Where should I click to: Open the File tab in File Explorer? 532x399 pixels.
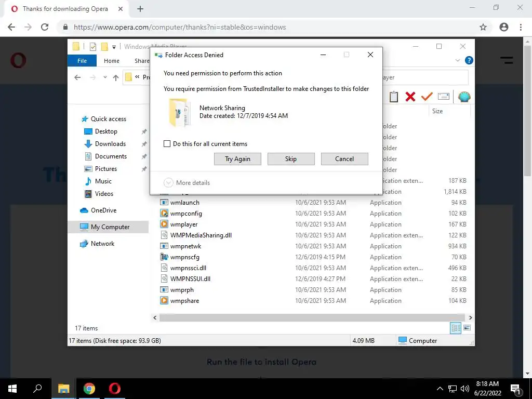(x=82, y=61)
